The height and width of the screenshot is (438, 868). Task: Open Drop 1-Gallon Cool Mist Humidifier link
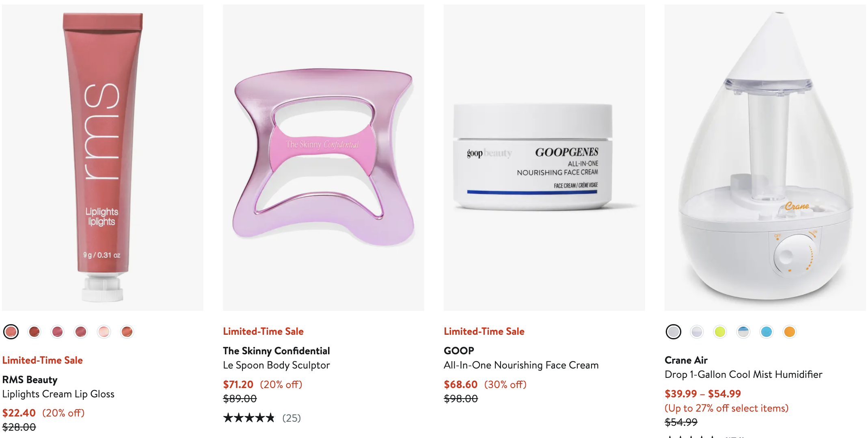pos(744,375)
